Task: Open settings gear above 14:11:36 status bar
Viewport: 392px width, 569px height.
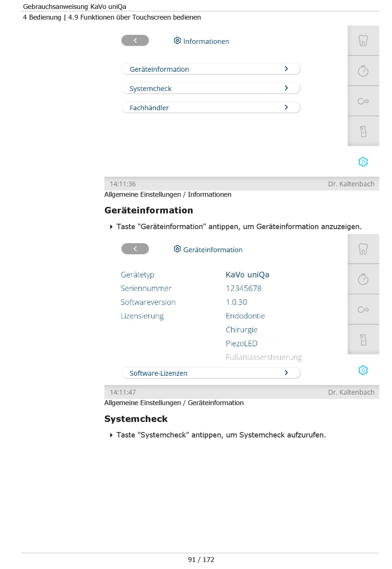Action: tap(363, 162)
